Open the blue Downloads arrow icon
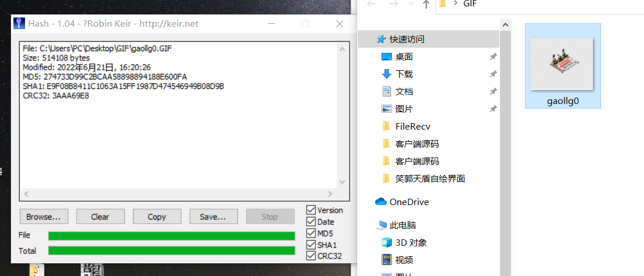The width and height of the screenshot is (644, 276). 387,74
